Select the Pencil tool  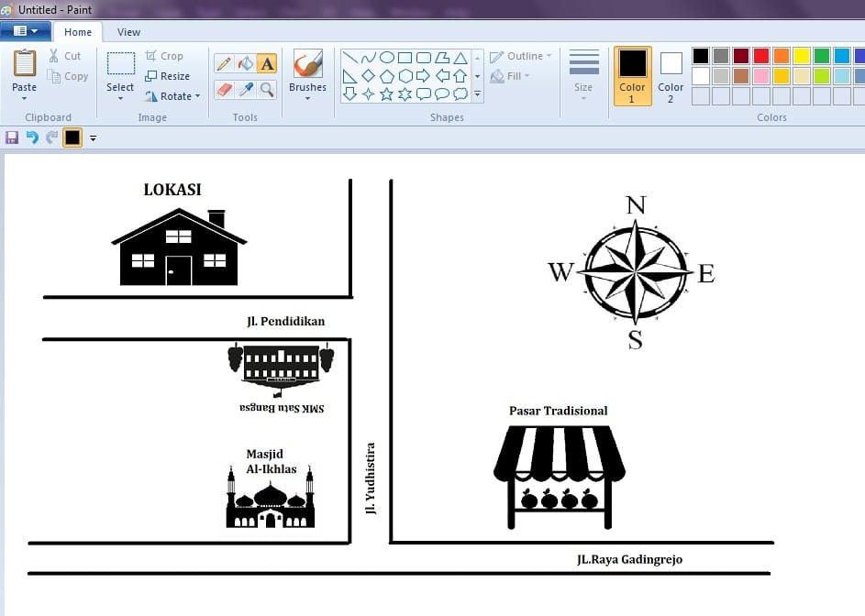click(x=223, y=63)
